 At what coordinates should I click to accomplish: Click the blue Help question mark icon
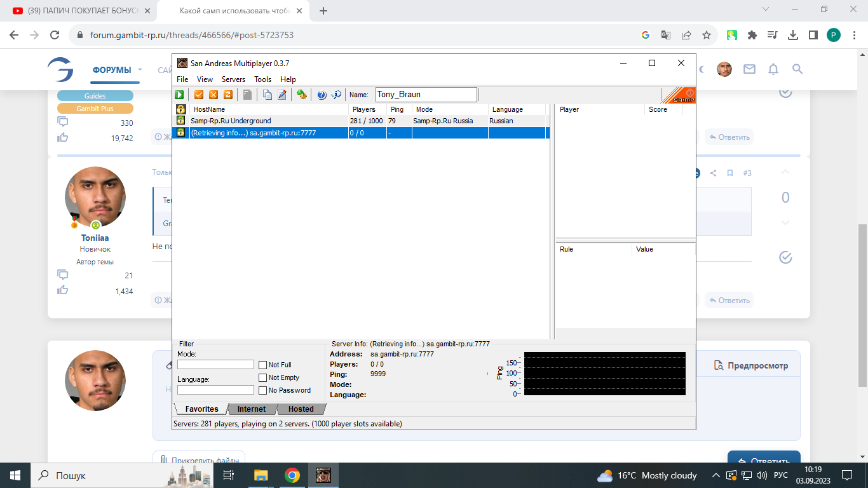[322, 95]
